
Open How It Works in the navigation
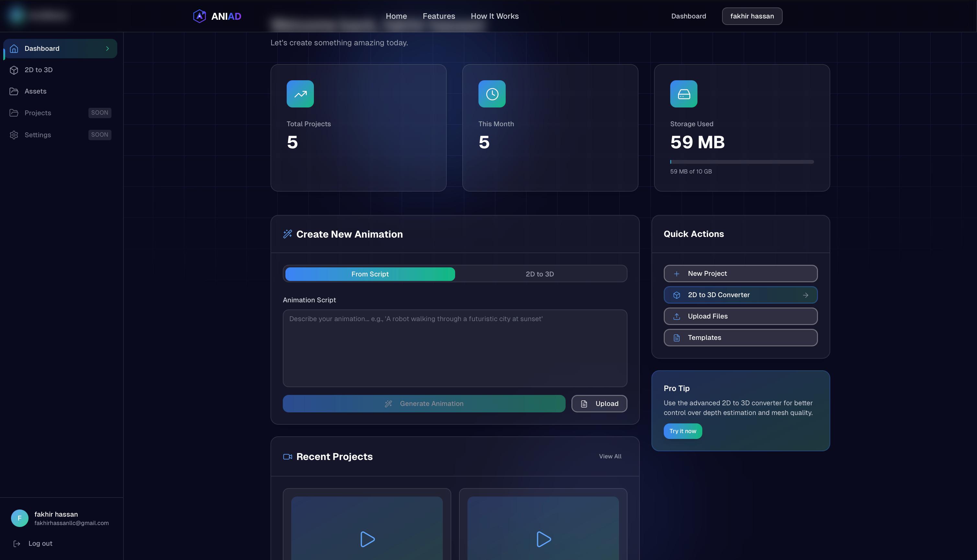pyautogui.click(x=494, y=16)
